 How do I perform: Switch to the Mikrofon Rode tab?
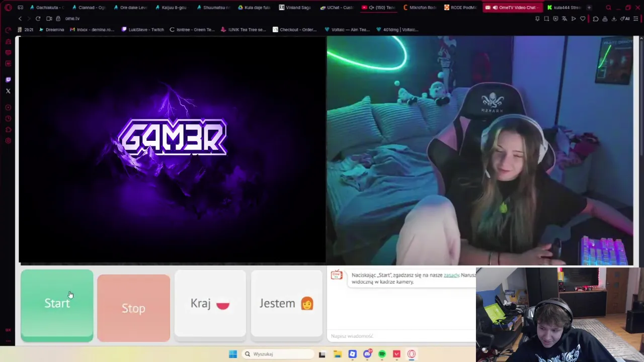coord(420,8)
